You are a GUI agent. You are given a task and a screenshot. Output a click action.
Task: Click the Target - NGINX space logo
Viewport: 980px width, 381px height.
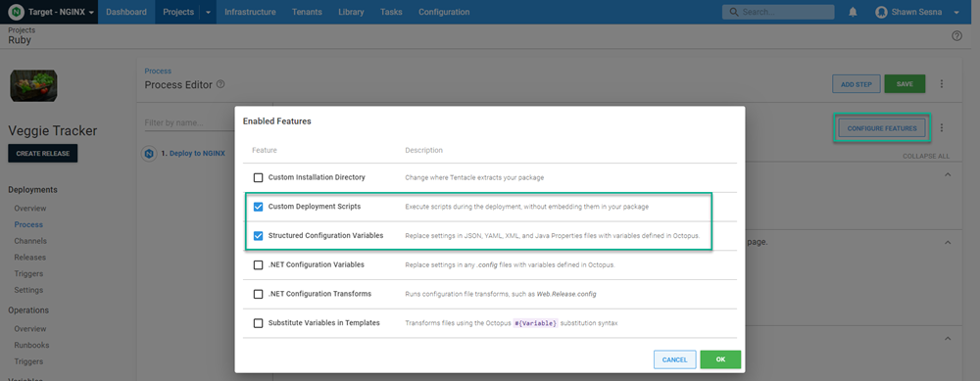click(x=17, y=12)
